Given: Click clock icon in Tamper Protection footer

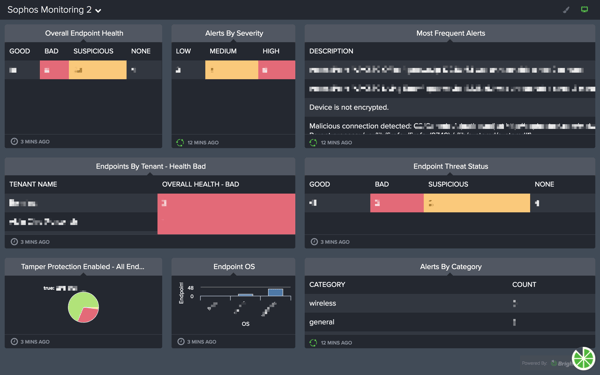Looking at the screenshot, I should tap(14, 342).
